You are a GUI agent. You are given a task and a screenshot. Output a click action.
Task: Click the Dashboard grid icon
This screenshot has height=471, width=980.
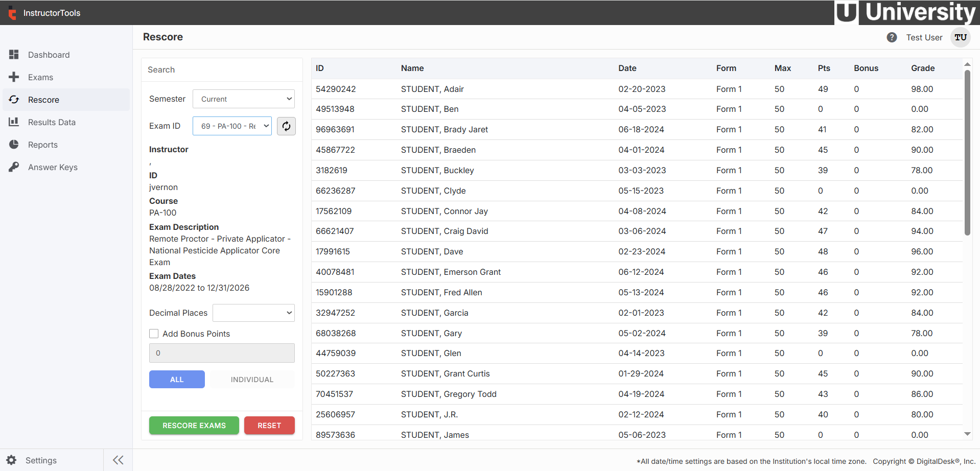tap(14, 55)
